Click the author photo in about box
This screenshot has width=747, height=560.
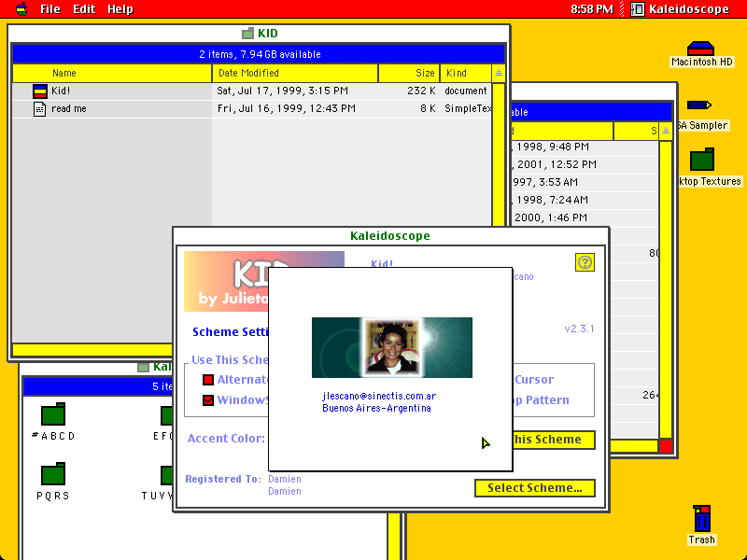391,347
